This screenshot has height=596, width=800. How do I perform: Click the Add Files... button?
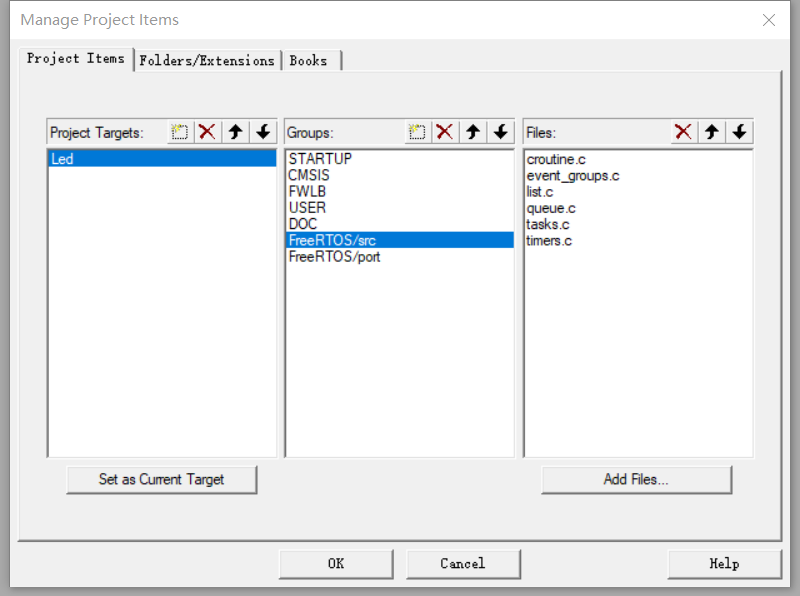[636, 480]
